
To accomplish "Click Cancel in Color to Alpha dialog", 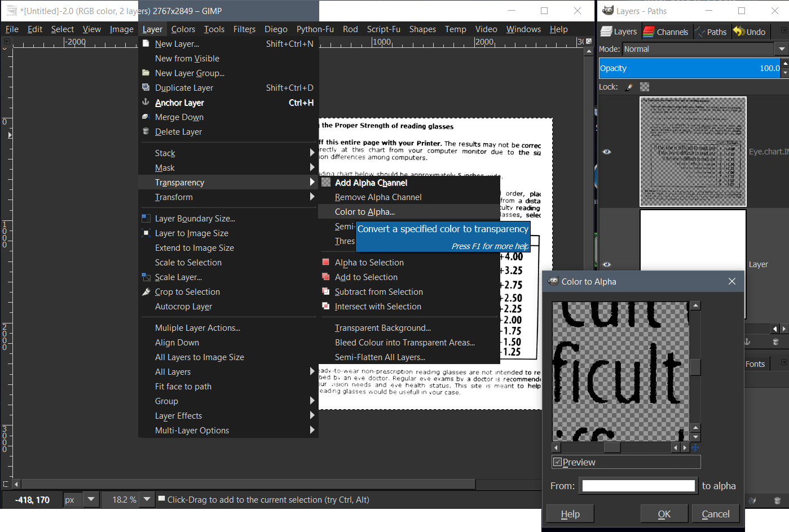I will [x=716, y=514].
